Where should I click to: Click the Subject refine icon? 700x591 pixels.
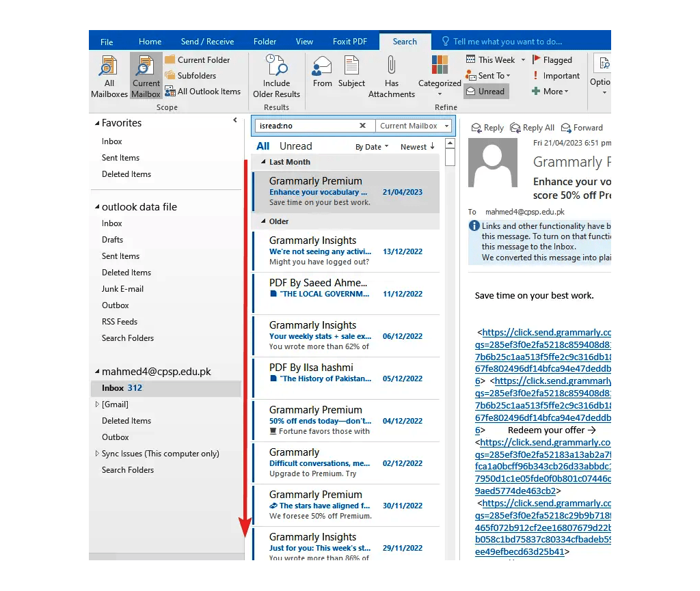pos(351,71)
